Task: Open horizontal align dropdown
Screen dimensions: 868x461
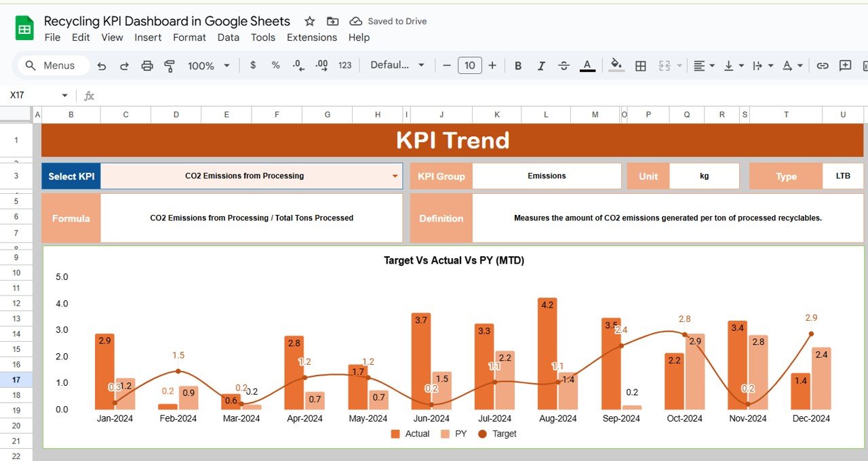Action: 703,66
